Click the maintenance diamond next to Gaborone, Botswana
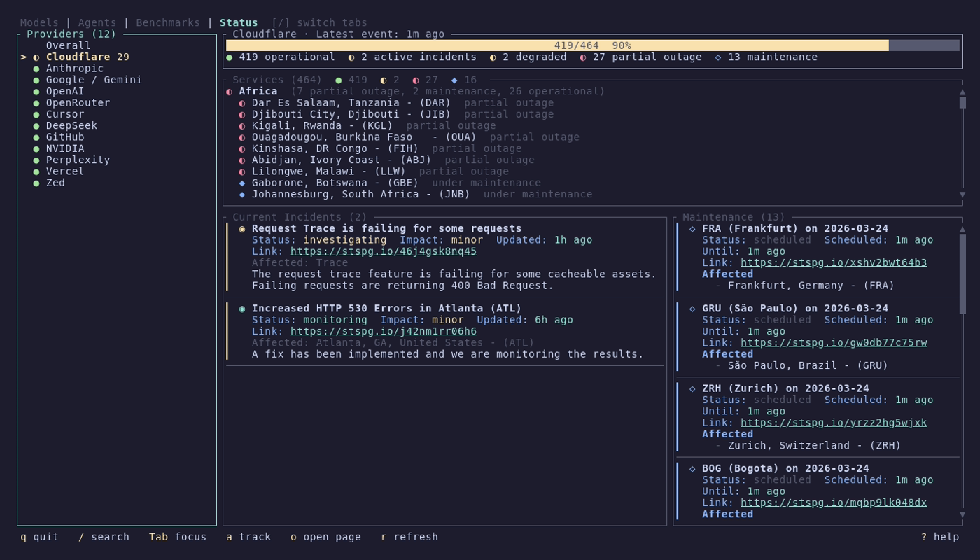Image resolution: width=980 pixels, height=560 pixels. pyautogui.click(x=243, y=182)
